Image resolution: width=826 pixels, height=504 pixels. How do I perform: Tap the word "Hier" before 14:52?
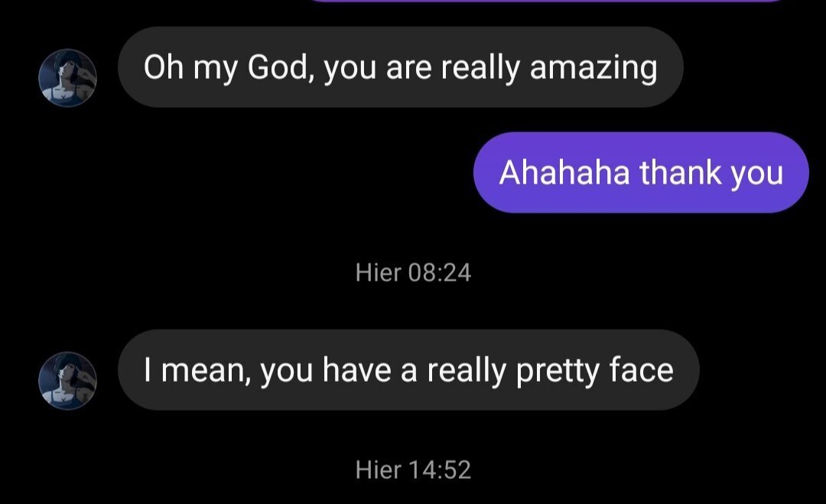[378, 470]
